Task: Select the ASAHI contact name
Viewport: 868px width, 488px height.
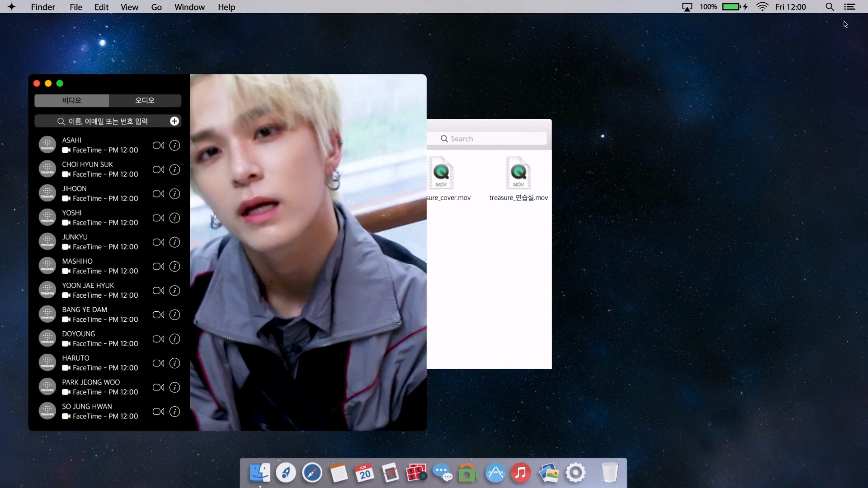Action: point(72,140)
